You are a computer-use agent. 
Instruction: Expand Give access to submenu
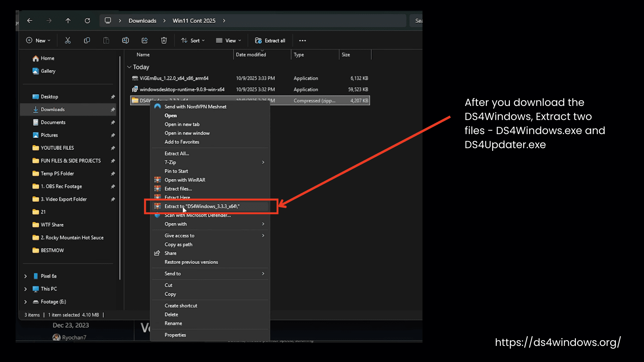coord(210,236)
